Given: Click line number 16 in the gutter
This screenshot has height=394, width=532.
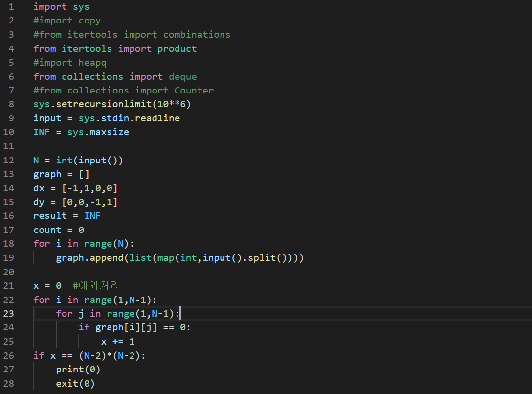Looking at the screenshot, I should (x=9, y=216).
